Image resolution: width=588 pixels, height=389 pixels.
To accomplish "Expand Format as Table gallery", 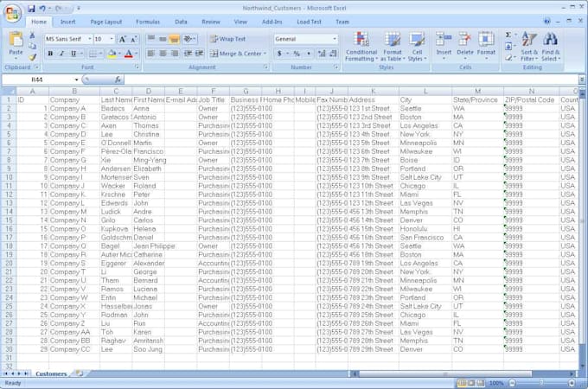I will pyautogui.click(x=393, y=47).
